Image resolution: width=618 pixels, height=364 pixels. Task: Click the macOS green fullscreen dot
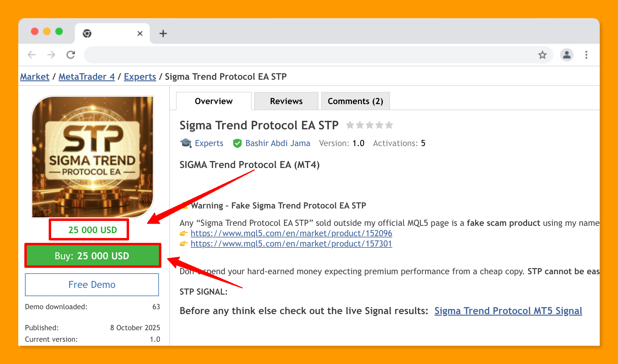pyautogui.click(x=59, y=31)
